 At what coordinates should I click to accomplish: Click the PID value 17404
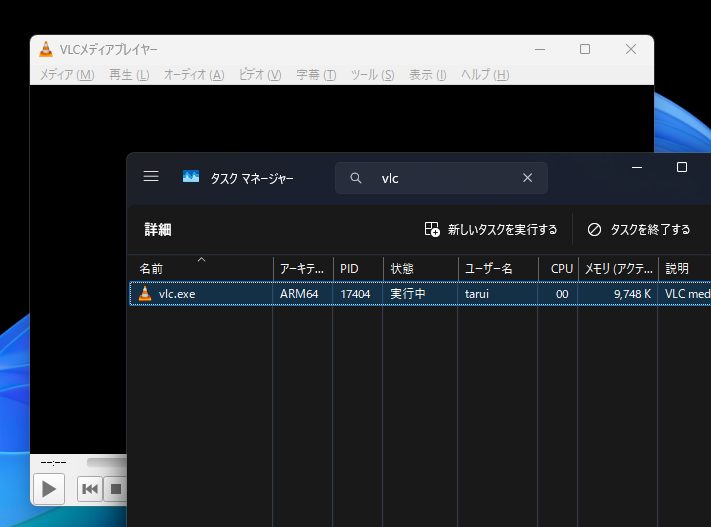(x=355, y=294)
